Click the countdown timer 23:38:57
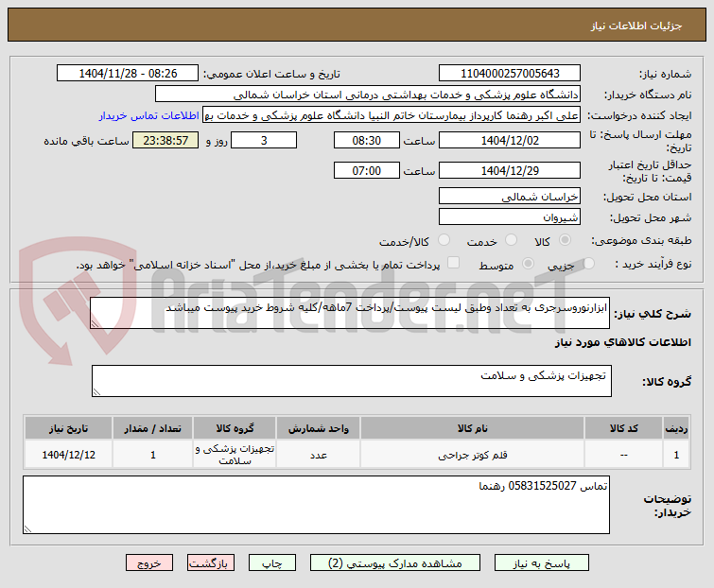This screenshot has height=588, width=714. point(165,140)
